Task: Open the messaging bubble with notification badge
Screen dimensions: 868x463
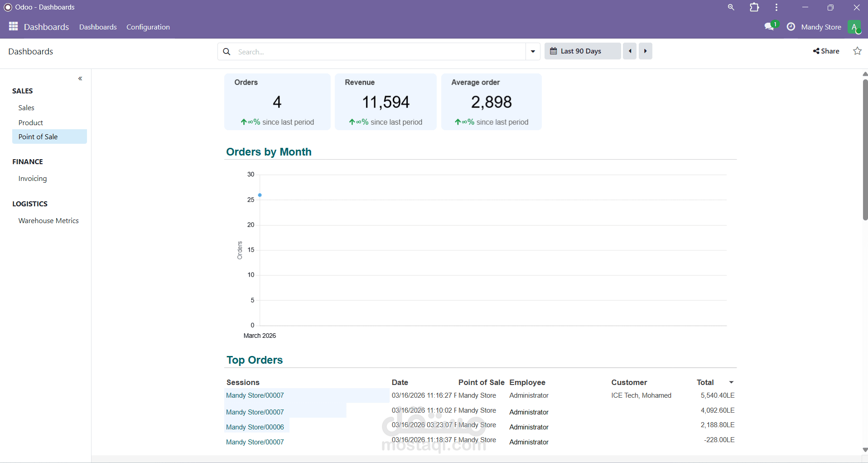Action: coord(770,26)
